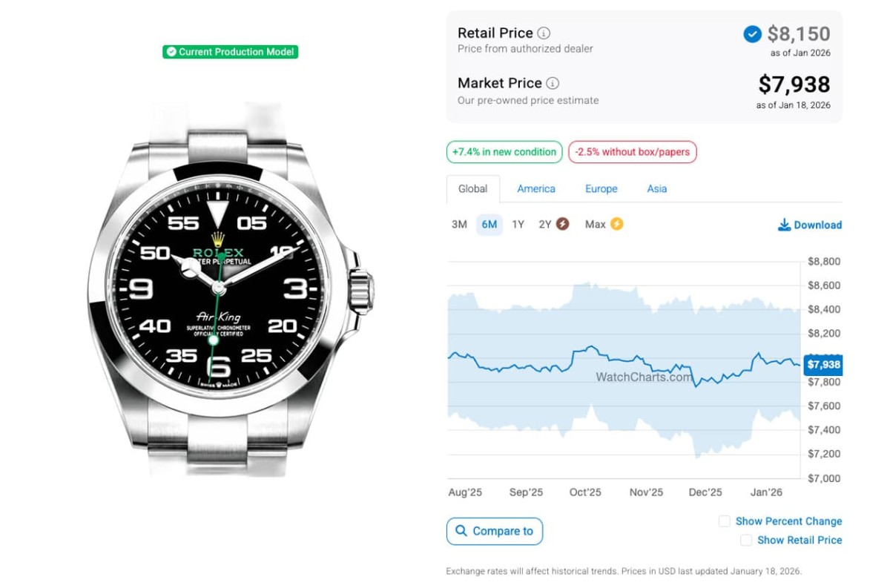Click the $7,938 price marker on chart
This screenshot has width=890, height=588.
[x=823, y=365]
